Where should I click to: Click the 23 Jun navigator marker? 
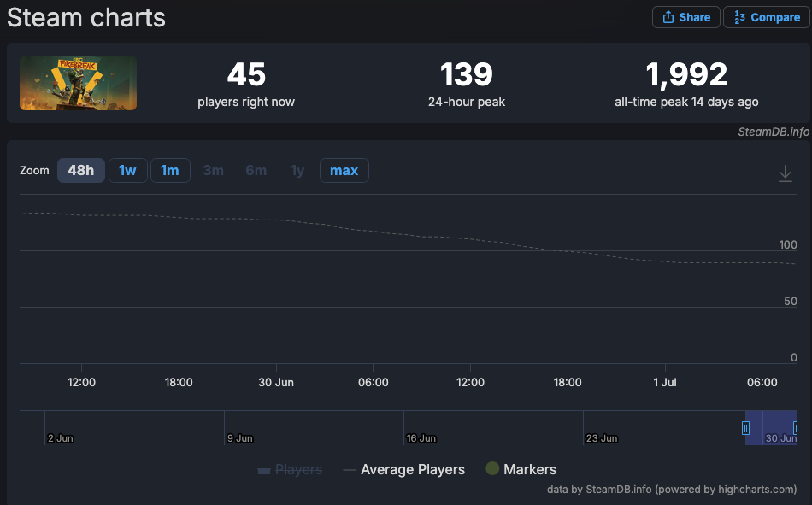601,438
